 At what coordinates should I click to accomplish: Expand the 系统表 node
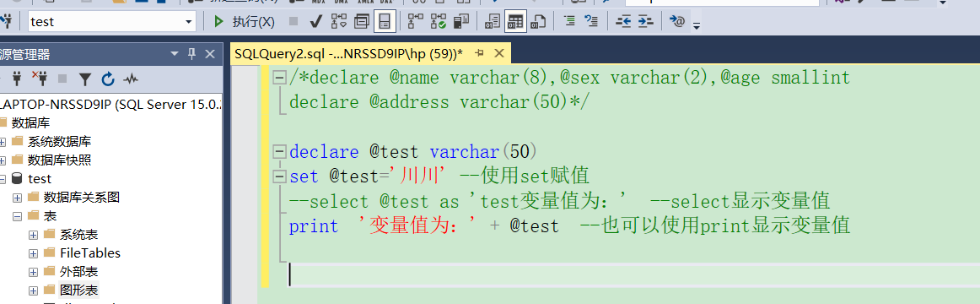tap(33, 236)
